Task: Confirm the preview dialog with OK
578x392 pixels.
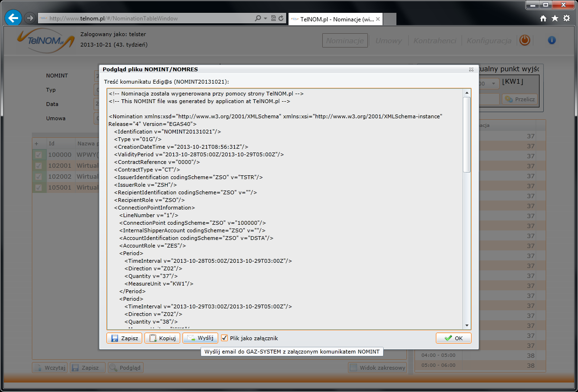Action: 453,338
